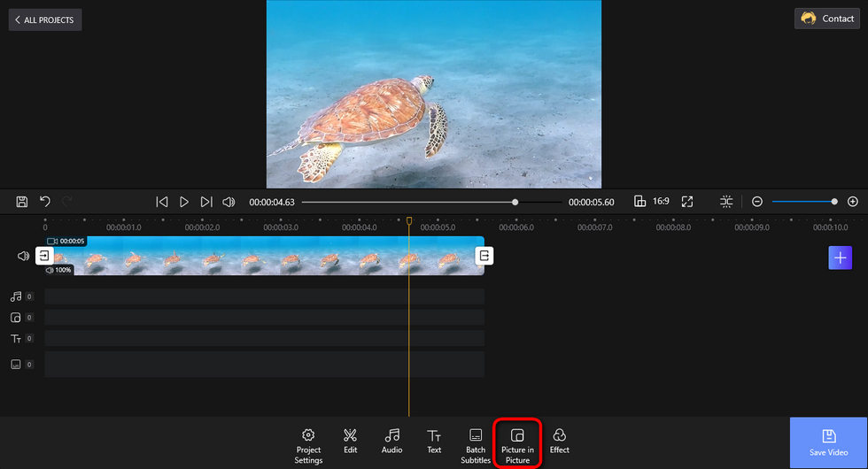
Task: Toggle the preview volume speaker icon
Action: [229, 202]
